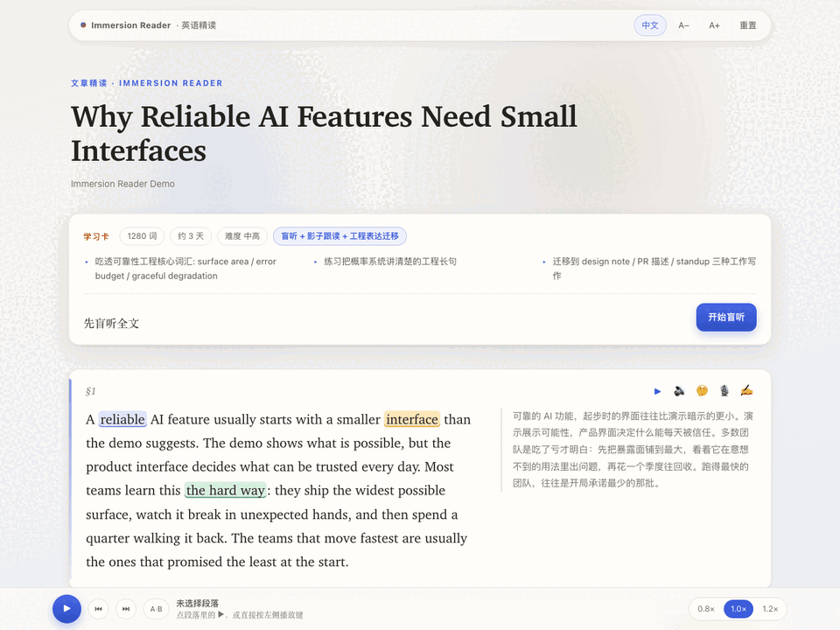The image size is (840, 630).
Task: Set playback speed to 1.0×
Action: click(738, 609)
